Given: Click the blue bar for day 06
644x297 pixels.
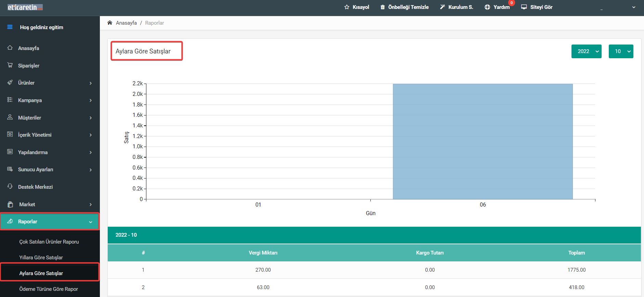Looking at the screenshot, I should pyautogui.click(x=483, y=141).
